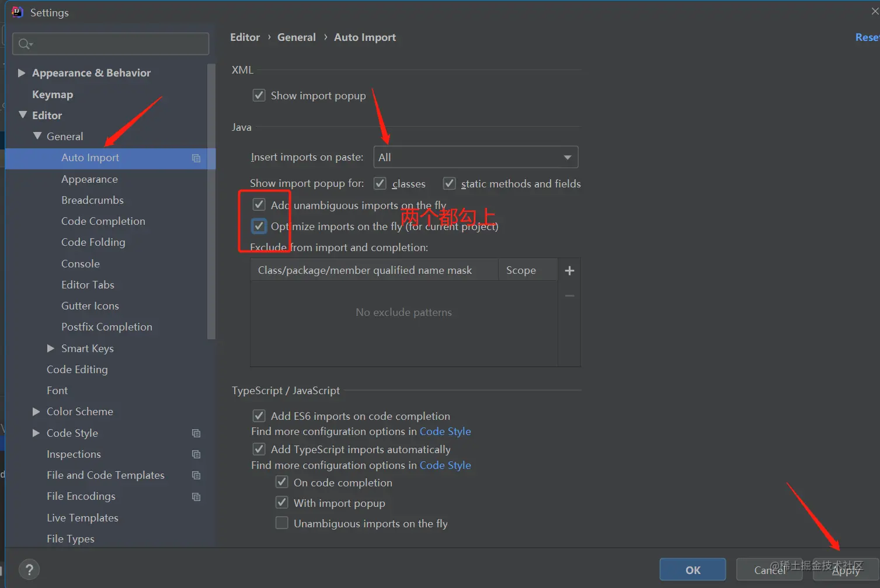Open Font settings

[57, 391]
